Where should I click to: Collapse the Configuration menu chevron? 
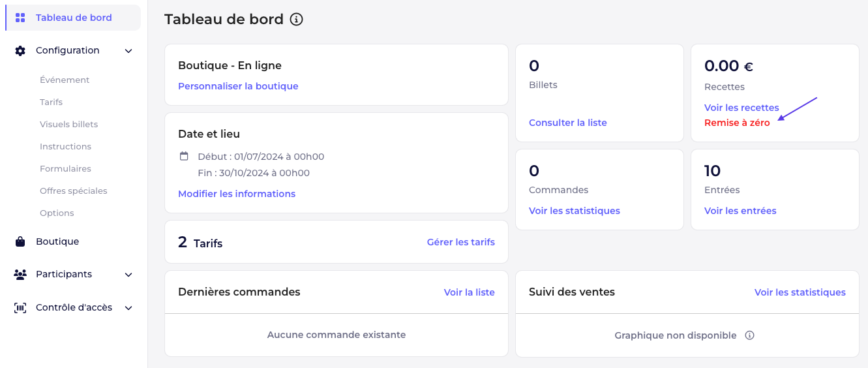pos(128,51)
